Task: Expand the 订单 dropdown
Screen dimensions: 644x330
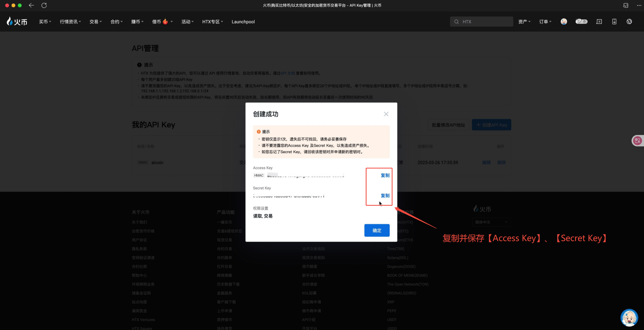Action: tap(545, 22)
